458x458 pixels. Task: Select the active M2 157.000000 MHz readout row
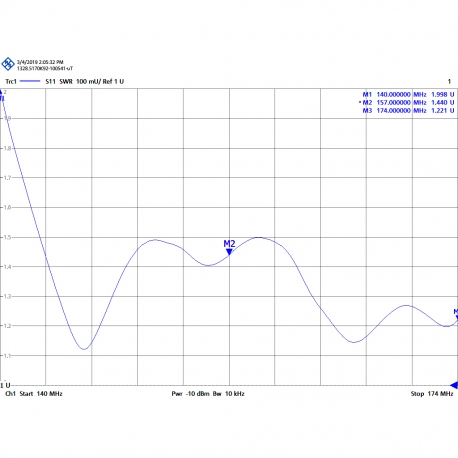pyautogui.click(x=407, y=103)
